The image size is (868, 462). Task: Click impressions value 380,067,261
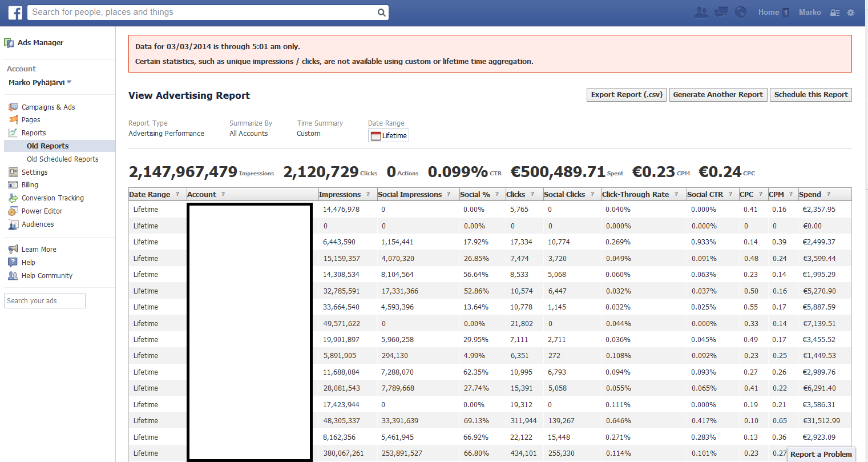tap(343, 453)
